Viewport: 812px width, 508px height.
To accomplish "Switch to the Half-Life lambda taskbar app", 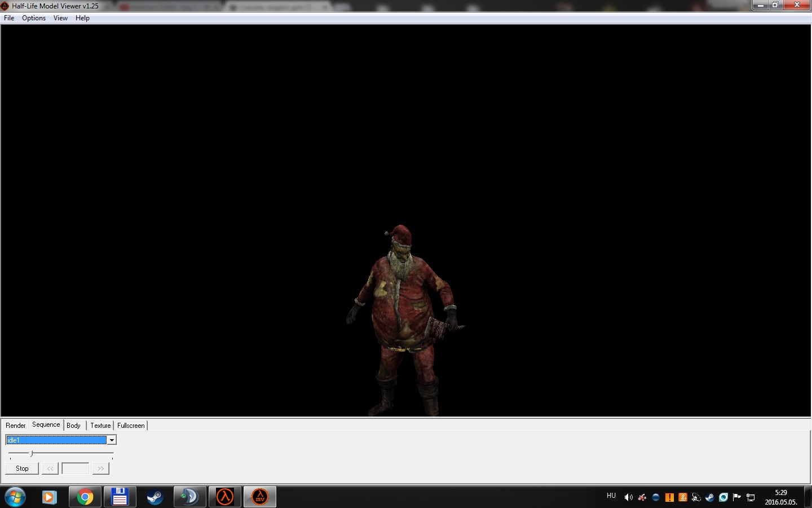I will [x=225, y=497].
